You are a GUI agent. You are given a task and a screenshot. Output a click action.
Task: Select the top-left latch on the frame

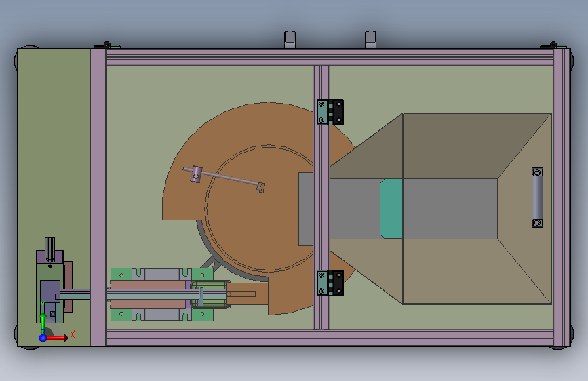pyautogui.click(x=106, y=45)
